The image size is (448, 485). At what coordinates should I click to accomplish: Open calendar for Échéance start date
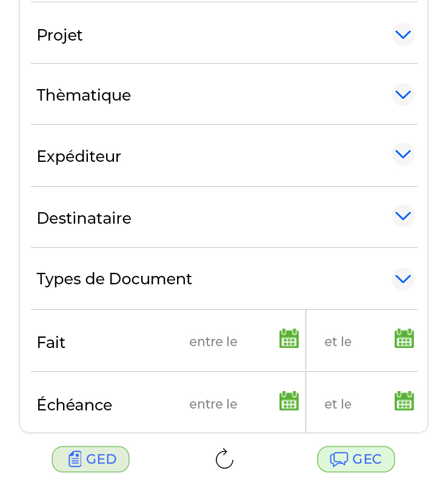(x=289, y=401)
